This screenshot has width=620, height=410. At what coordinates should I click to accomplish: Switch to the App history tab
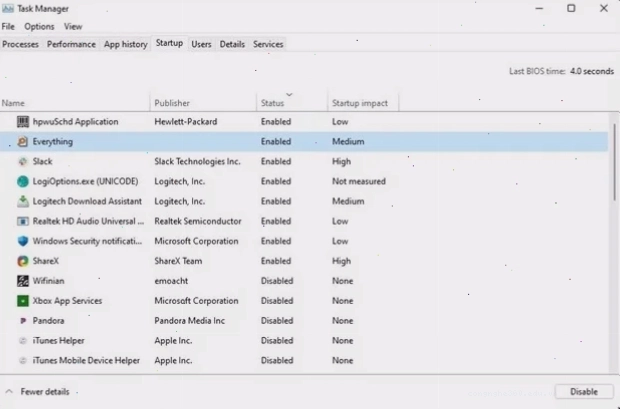[x=126, y=44]
